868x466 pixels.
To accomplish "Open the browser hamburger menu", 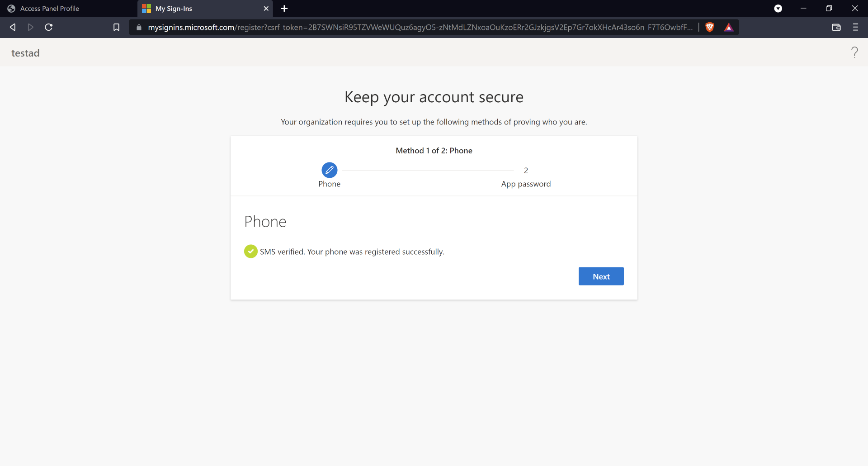I will [x=855, y=28].
